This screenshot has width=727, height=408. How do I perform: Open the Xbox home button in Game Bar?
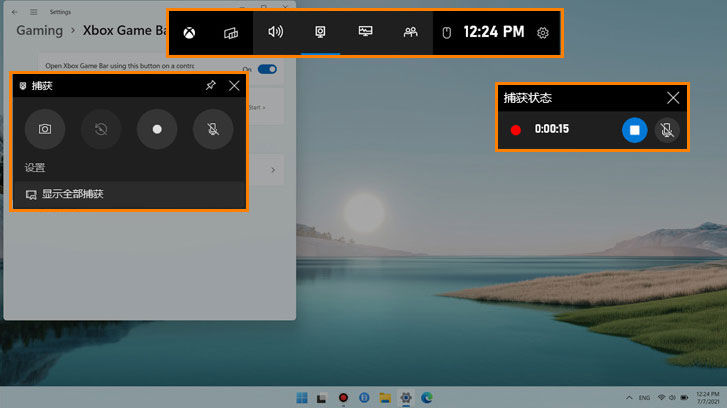pos(189,32)
